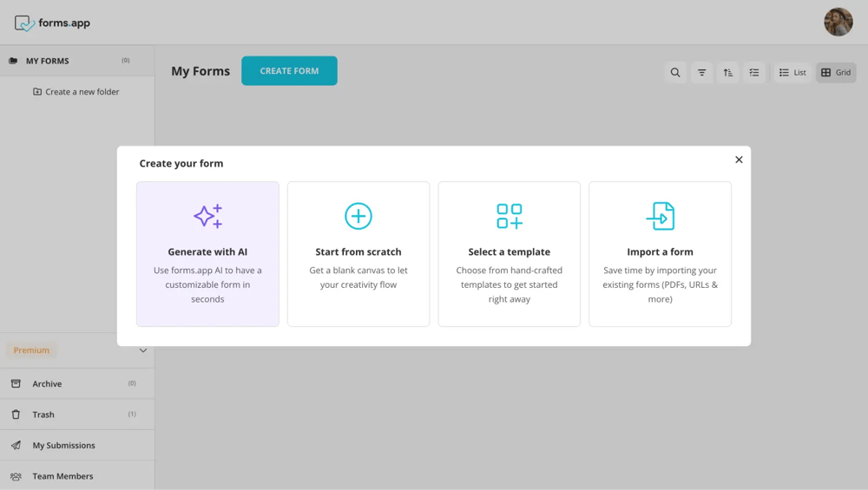Click the Start from scratch plus icon
Image resolution: width=868 pixels, height=490 pixels.
click(x=358, y=216)
